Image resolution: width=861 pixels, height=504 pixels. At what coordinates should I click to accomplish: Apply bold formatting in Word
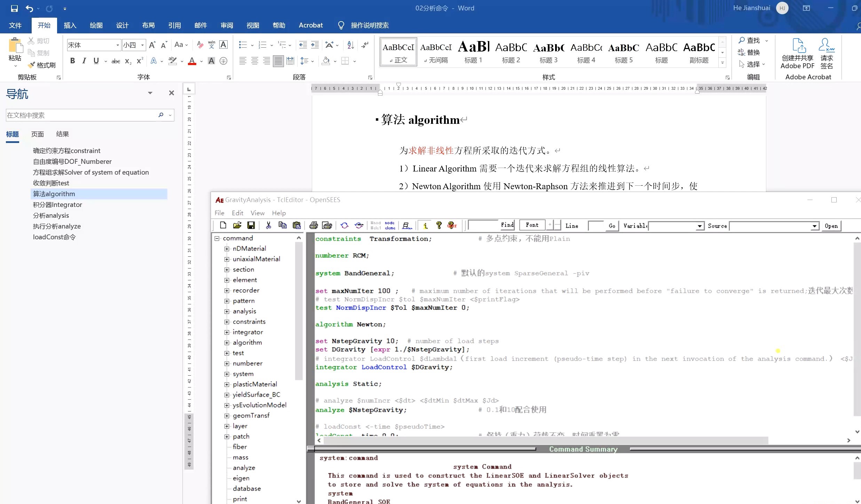point(72,61)
